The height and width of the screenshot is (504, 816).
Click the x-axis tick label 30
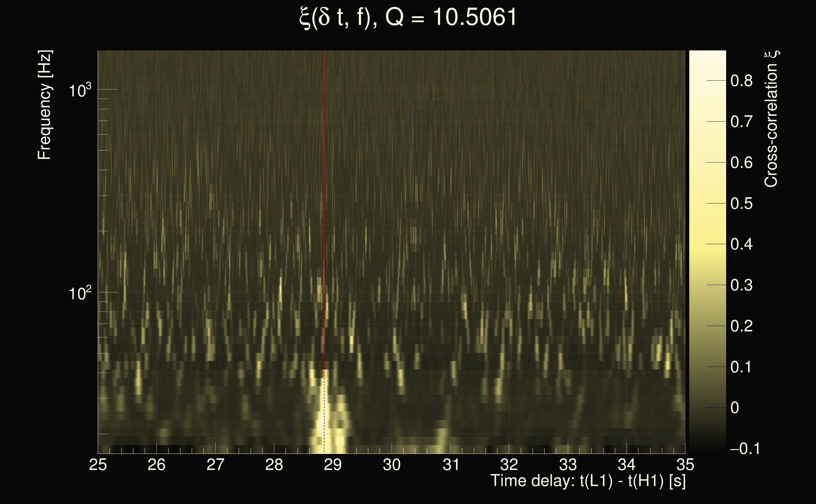pyautogui.click(x=391, y=465)
